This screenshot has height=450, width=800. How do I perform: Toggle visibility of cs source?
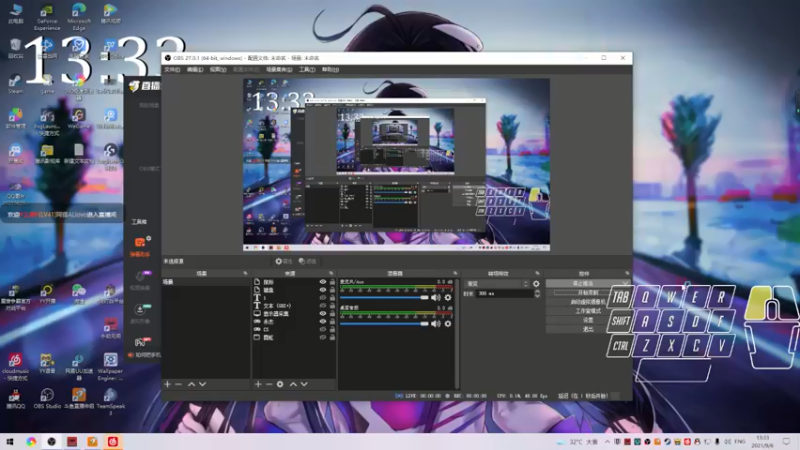tap(322, 329)
